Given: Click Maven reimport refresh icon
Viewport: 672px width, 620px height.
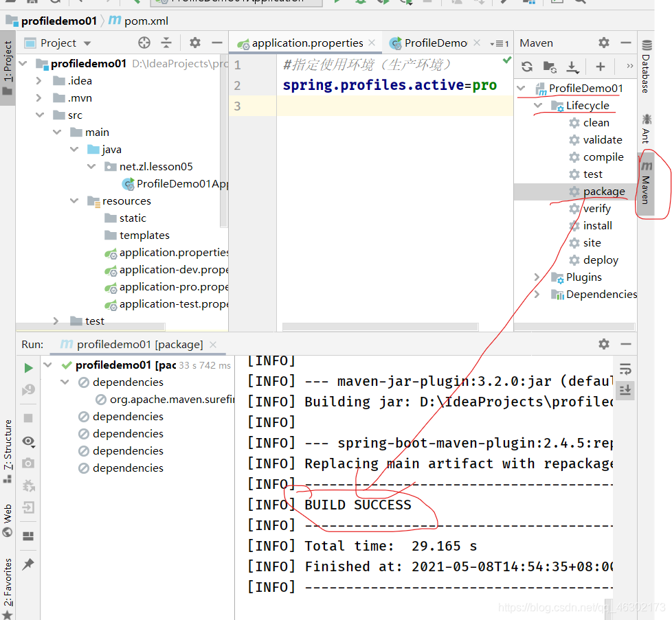Looking at the screenshot, I should (x=527, y=67).
